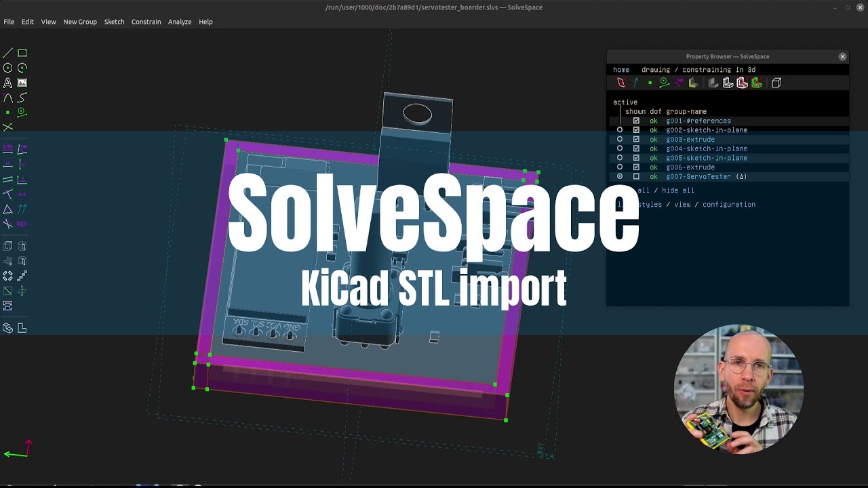Select the Bezier cubic spline tool

22,98
